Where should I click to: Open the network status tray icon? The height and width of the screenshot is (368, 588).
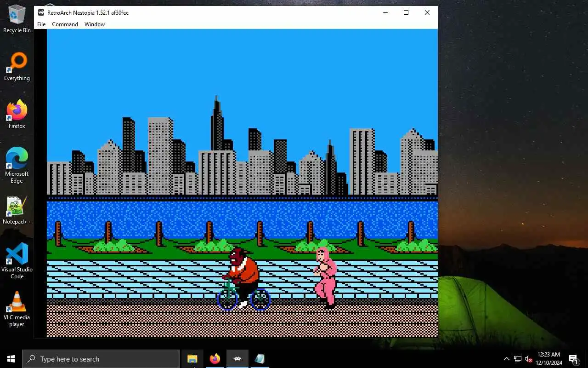pos(518,359)
